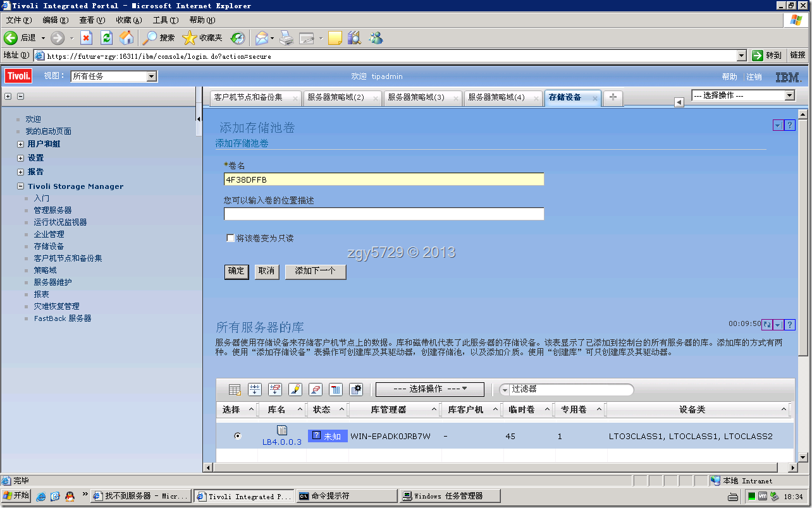This screenshot has height=508, width=812.
Task: Click the configure columns gear icon
Action: click(x=356, y=390)
